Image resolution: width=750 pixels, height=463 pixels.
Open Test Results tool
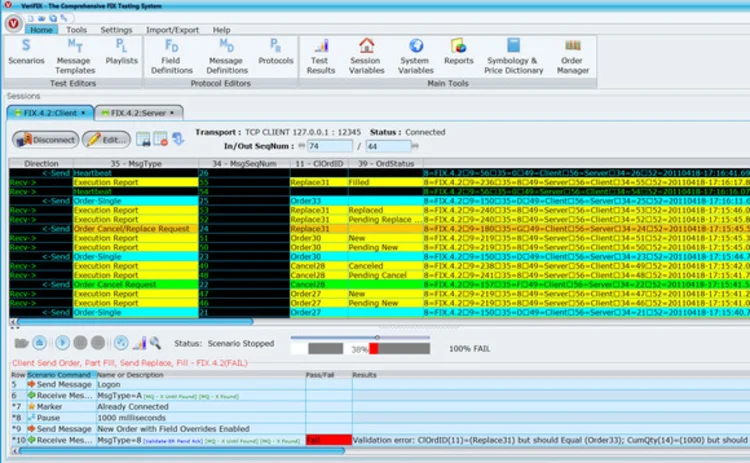coord(320,56)
